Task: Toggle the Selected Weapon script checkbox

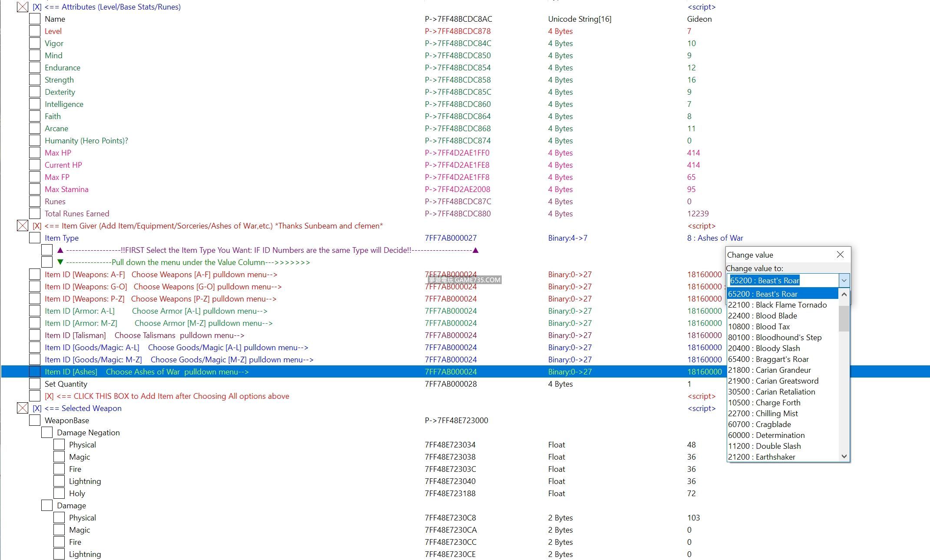Action: tap(23, 408)
